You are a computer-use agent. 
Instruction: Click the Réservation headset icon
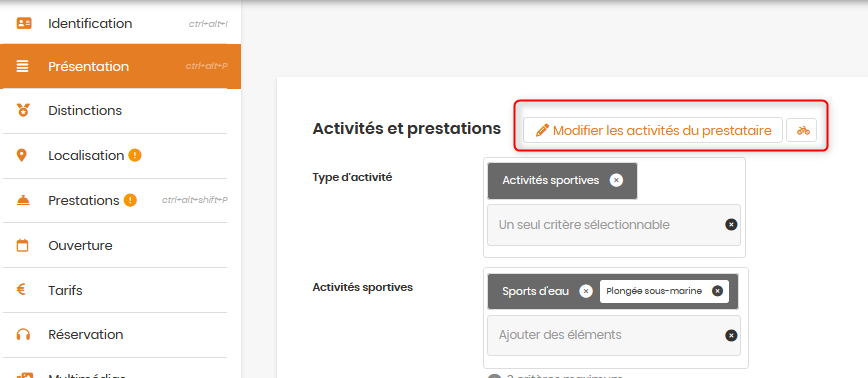(23, 335)
